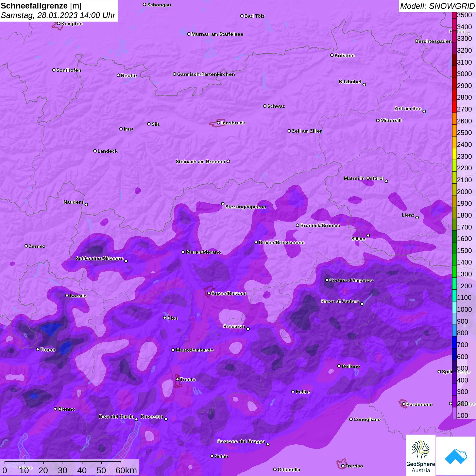The height and width of the screenshot is (476, 476).
Task: Click the GeoSphere Austria logo
Action: 421,455
